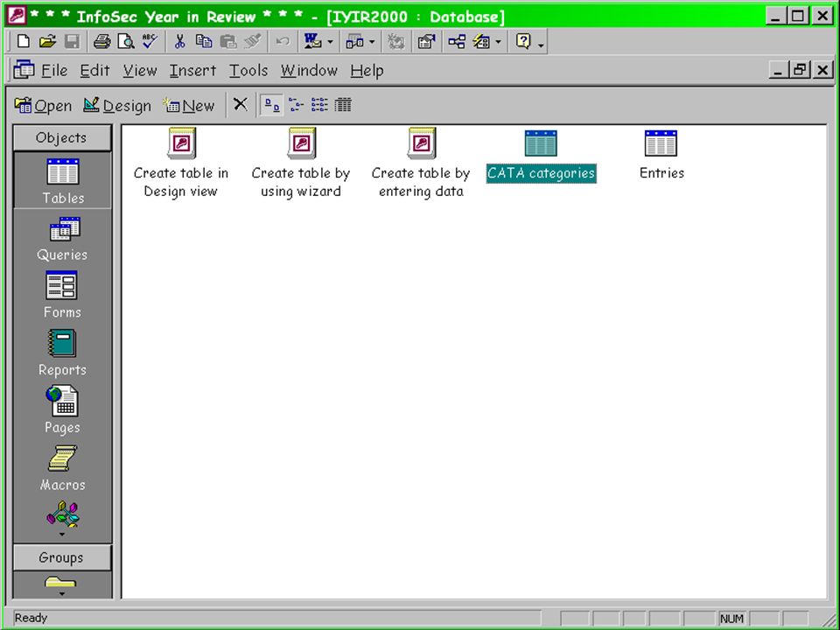This screenshot has width=840, height=630.
Task: Click the down arrow below the Modules icon
Action: (61, 535)
